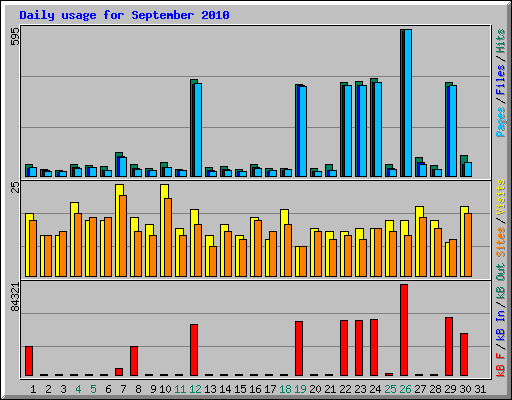
Task: Select the orange sites bar for day 10
Action: (x=168, y=237)
